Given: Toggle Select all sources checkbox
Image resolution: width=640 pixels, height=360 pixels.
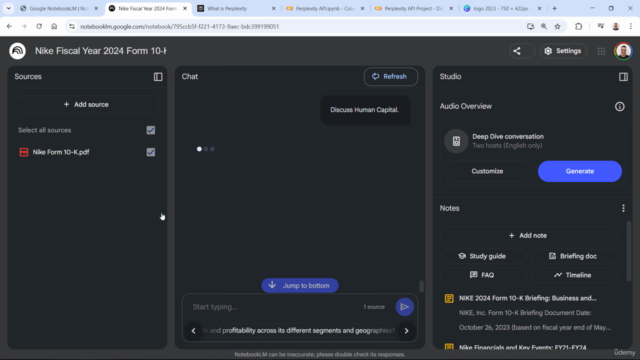Looking at the screenshot, I should pyautogui.click(x=151, y=130).
